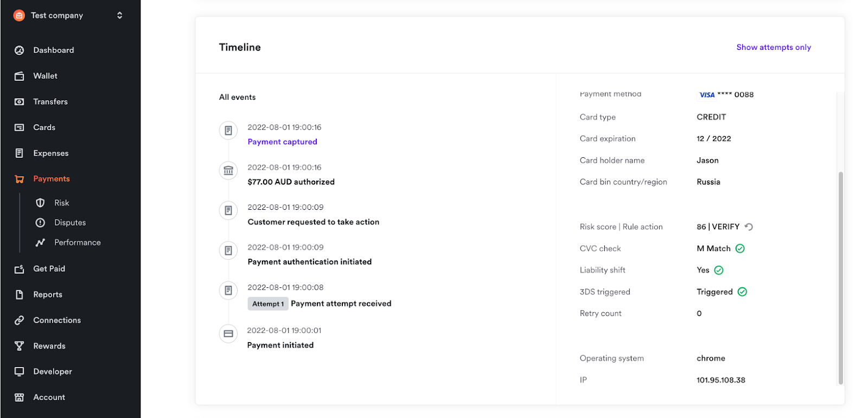Click the details panel vertical scrollbar
Image resolution: width=868 pixels, height=418 pixels.
pos(840,276)
